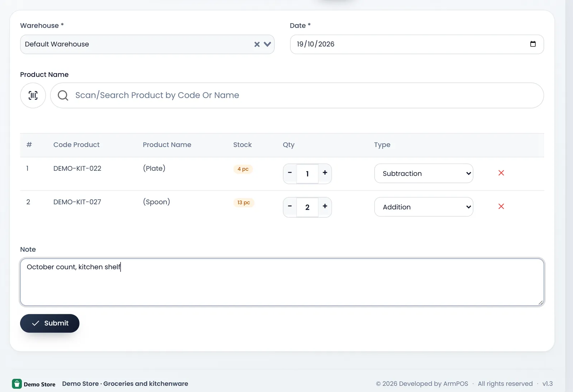Click the (Plate) product name
The height and width of the screenshot is (392, 573).
coord(154,168)
